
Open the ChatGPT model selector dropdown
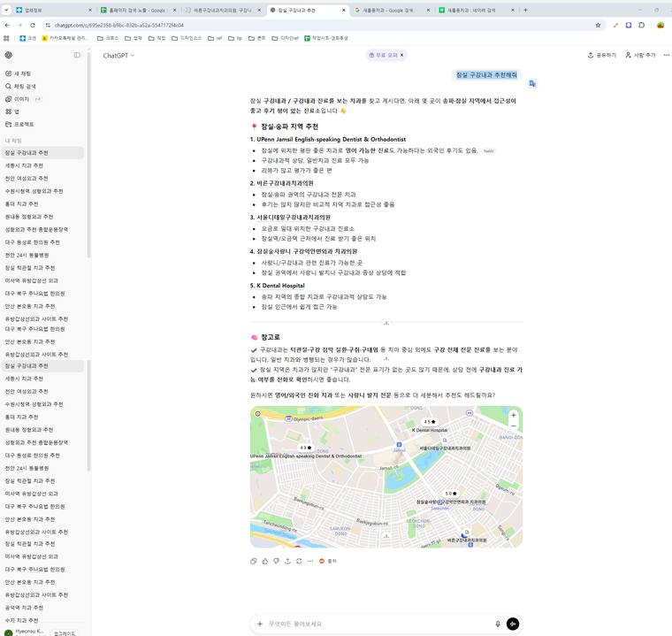pyautogui.click(x=118, y=56)
